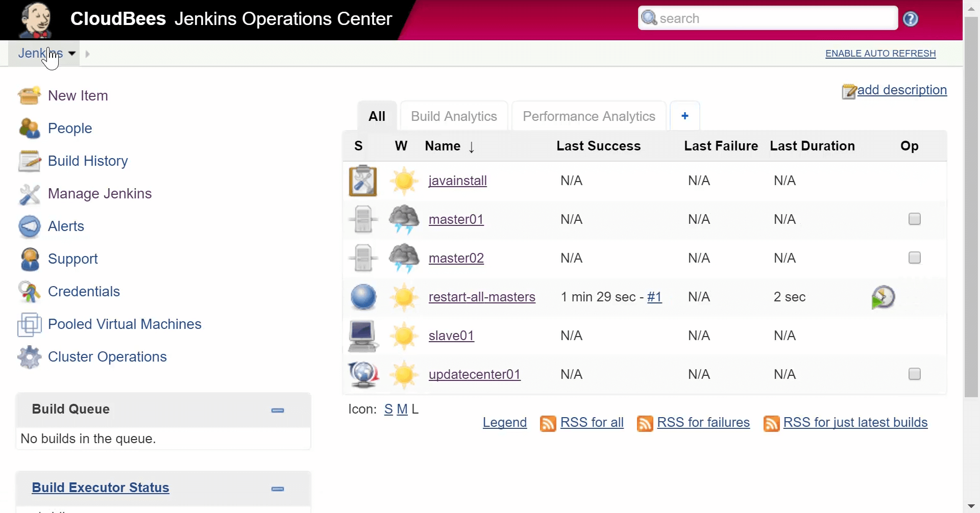Expand the breadcrumb chevron after Jenkins
Image resolution: width=980 pixels, height=513 pixels.
[87, 54]
